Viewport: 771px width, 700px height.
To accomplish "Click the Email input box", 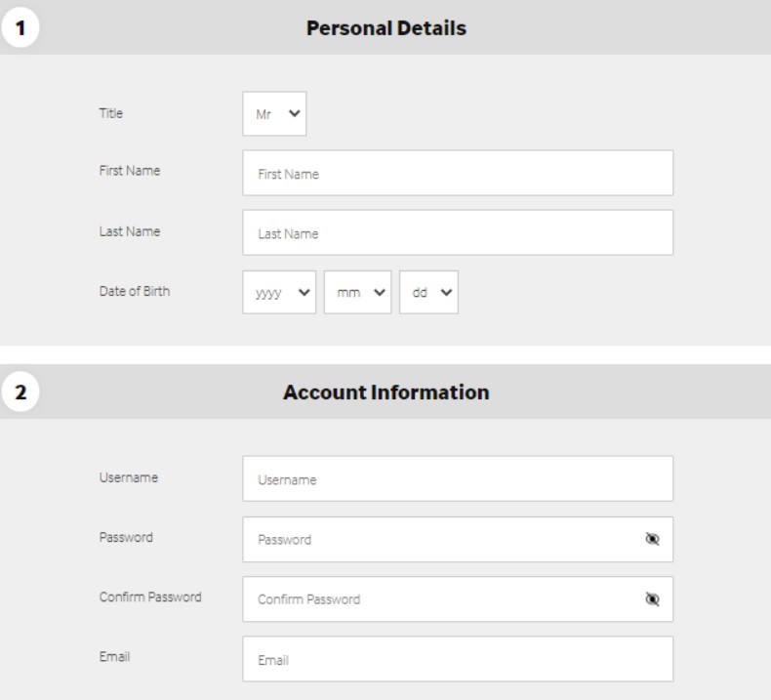I will point(458,659).
